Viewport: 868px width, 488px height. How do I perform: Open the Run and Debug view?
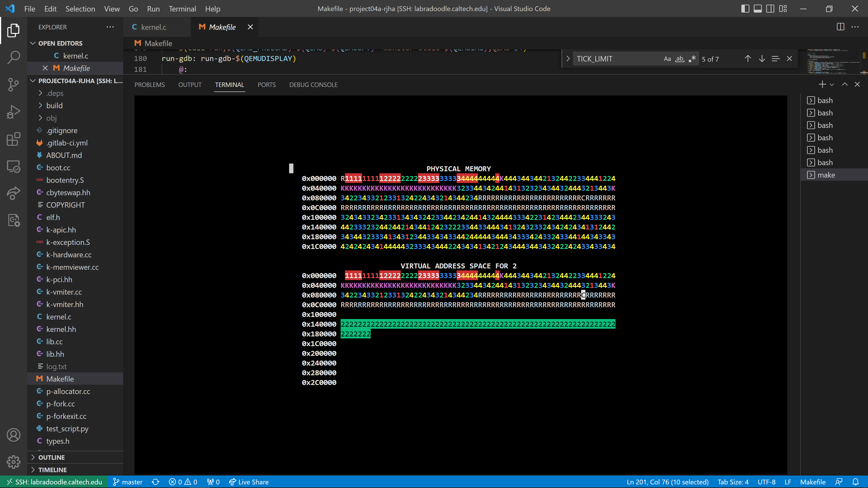(14, 112)
